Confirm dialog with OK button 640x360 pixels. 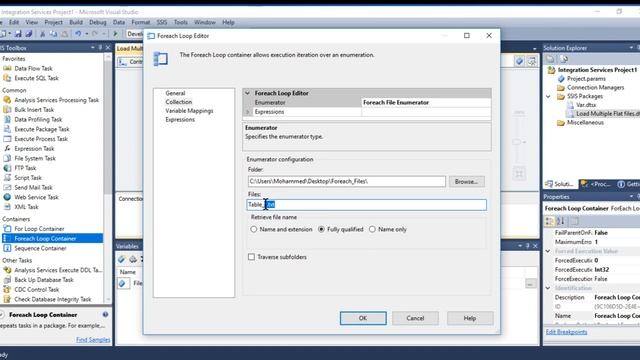[x=363, y=318]
